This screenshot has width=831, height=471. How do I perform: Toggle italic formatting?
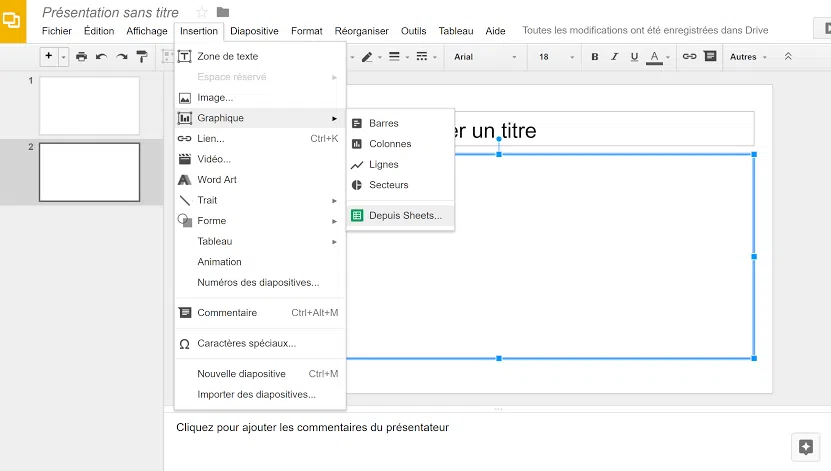(x=614, y=57)
